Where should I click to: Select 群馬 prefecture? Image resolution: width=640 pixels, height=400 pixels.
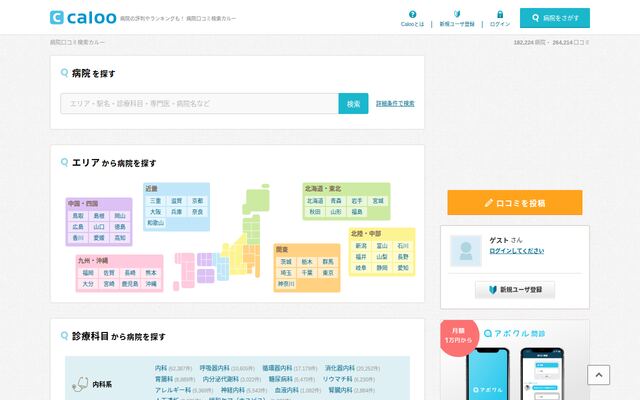click(328, 262)
